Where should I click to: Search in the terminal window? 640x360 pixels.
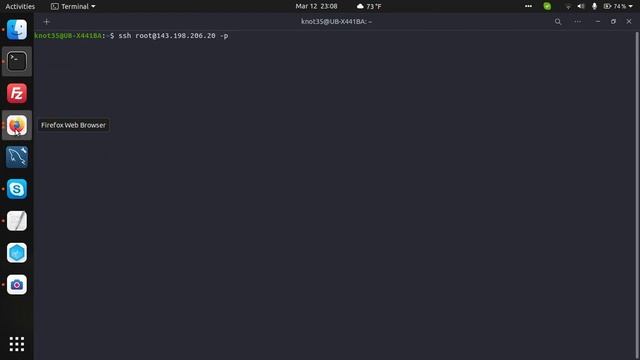point(558,22)
